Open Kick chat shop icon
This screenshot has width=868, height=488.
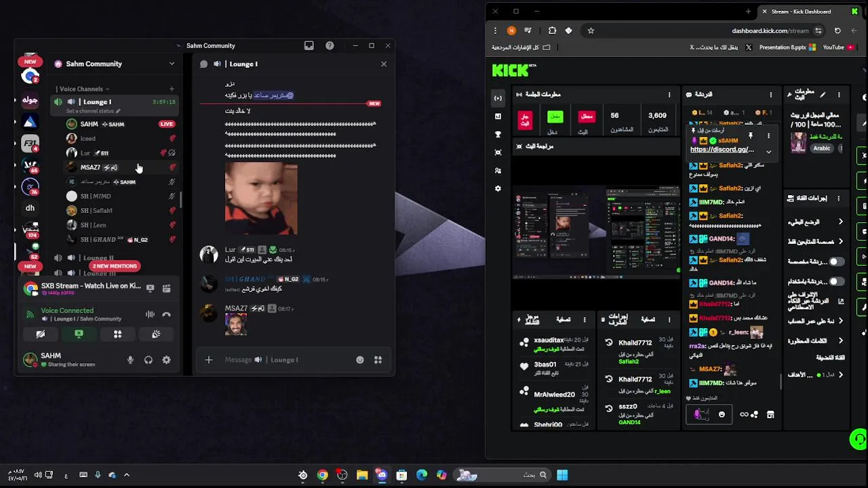pyautogui.click(x=770, y=415)
